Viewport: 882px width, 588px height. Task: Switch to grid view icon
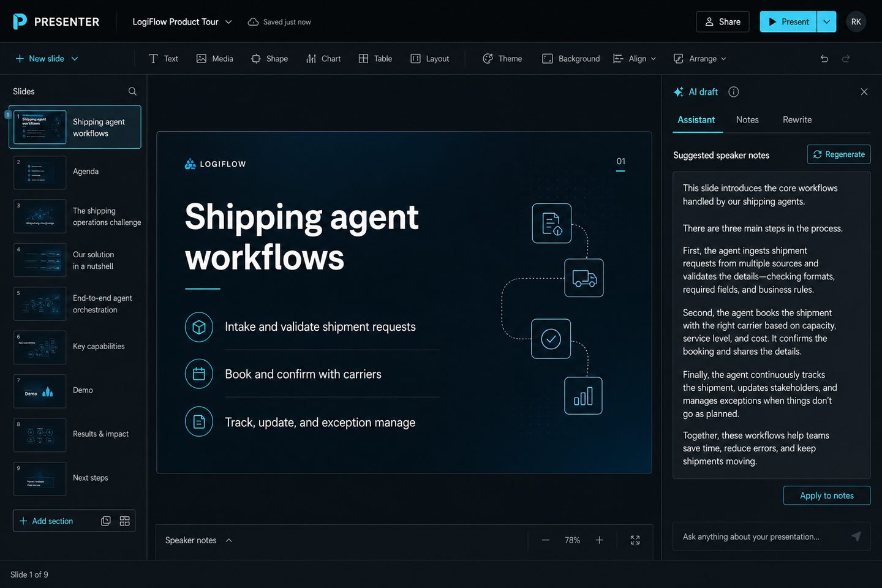coord(125,521)
